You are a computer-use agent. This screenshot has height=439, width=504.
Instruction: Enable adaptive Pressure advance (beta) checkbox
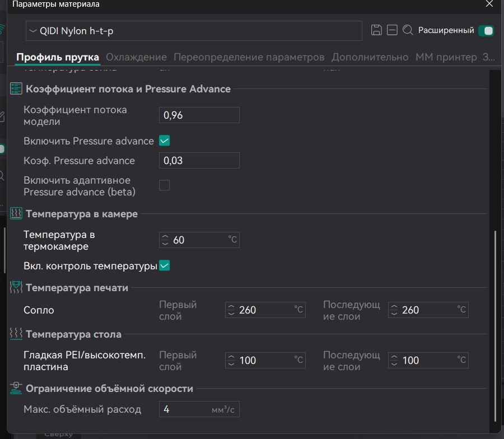coord(165,185)
